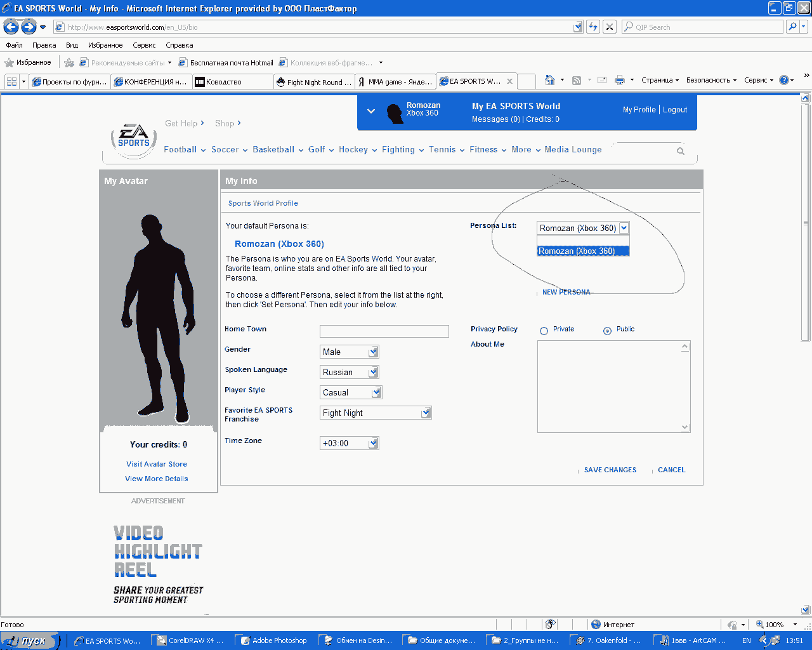Switch to the Ководство tab

point(233,82)
